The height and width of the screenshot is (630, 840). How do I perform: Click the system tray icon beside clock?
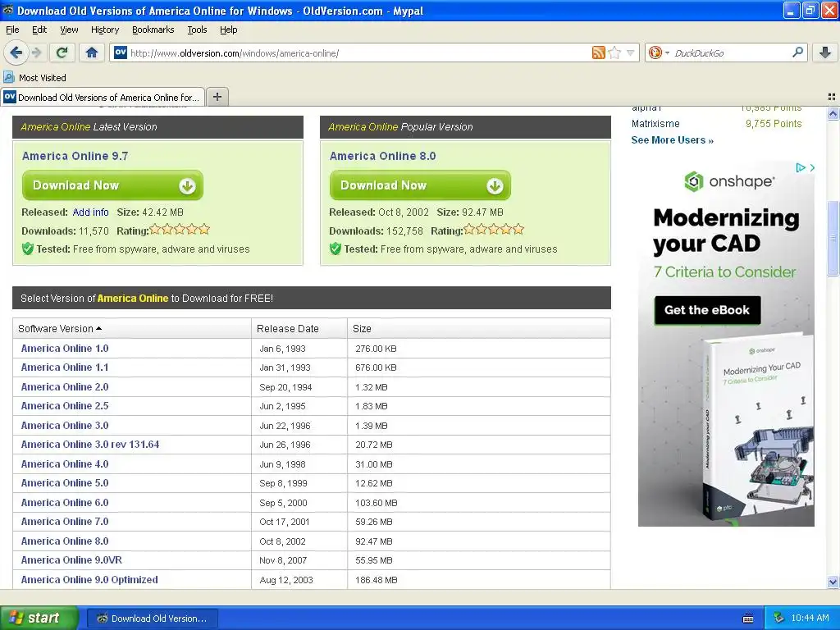pos(779,618)
